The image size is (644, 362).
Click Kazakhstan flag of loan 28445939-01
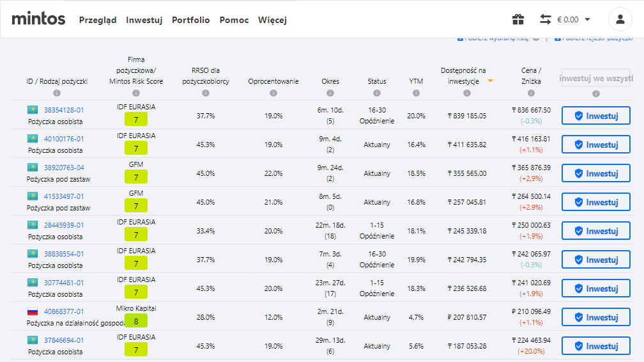tap(33, 225)
